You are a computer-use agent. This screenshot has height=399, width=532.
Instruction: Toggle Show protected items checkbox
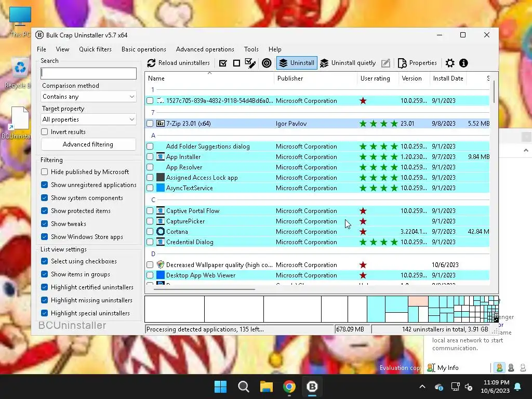click(45, 211)
